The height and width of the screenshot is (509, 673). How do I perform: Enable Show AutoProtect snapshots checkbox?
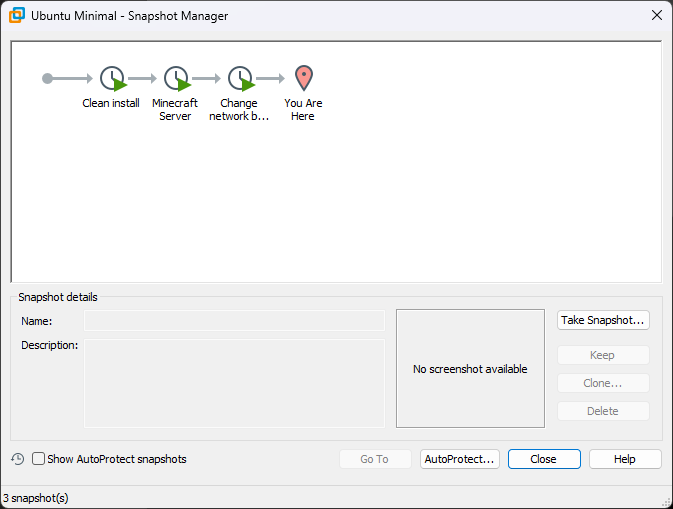click(39, 459)
